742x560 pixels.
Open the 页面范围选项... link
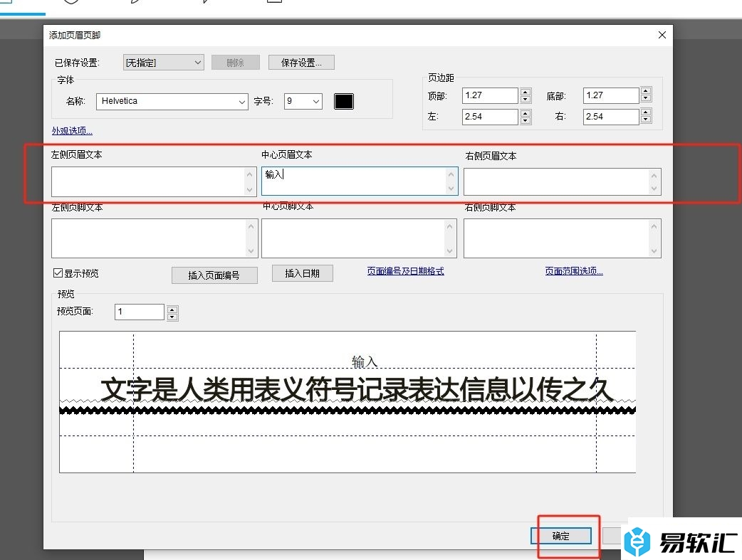[574, 271]
